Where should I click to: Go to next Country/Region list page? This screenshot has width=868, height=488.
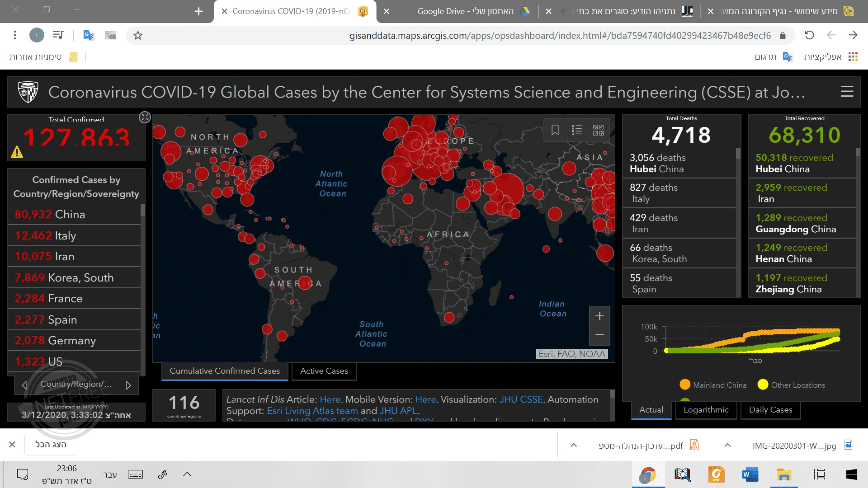[128, 385]
